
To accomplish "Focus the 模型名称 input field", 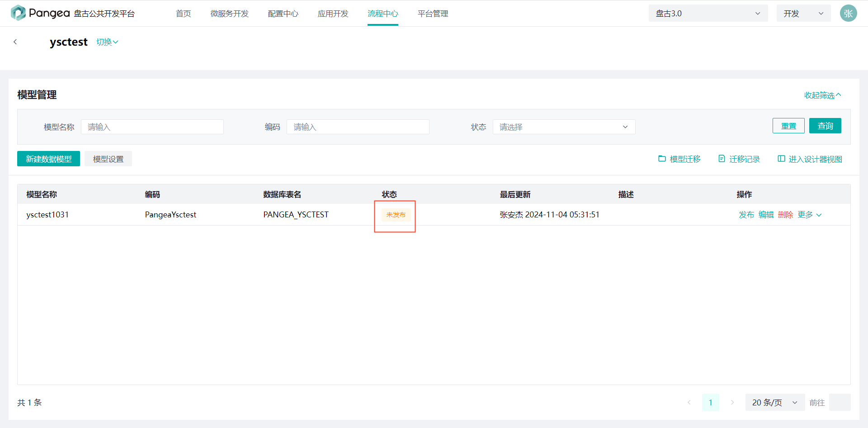I will (152, 127).
